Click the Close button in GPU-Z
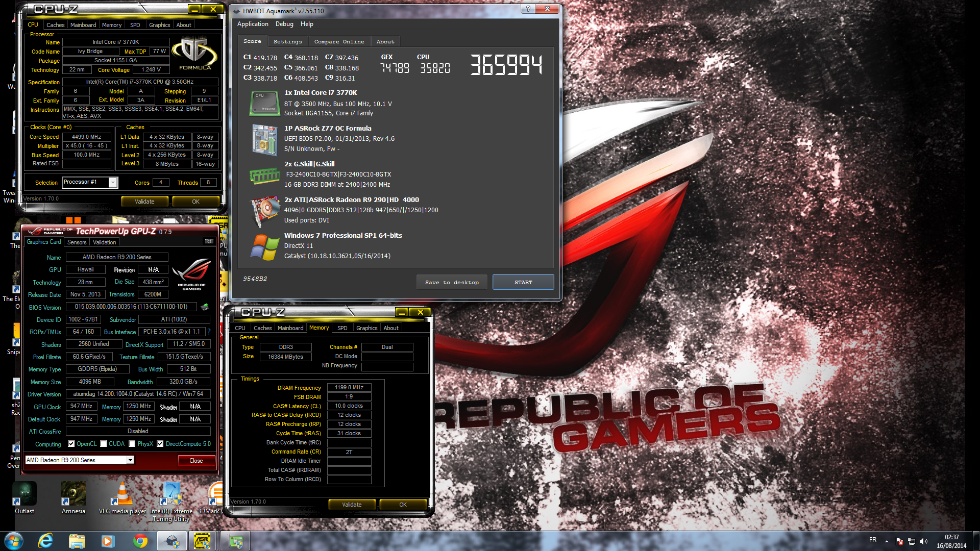 click(x=196, y=461)
